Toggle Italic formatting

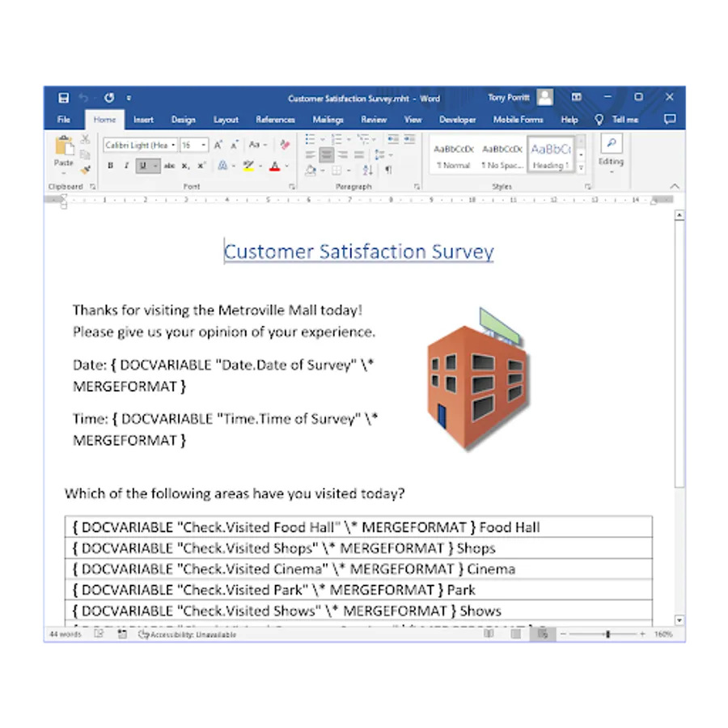pos(125,164)
